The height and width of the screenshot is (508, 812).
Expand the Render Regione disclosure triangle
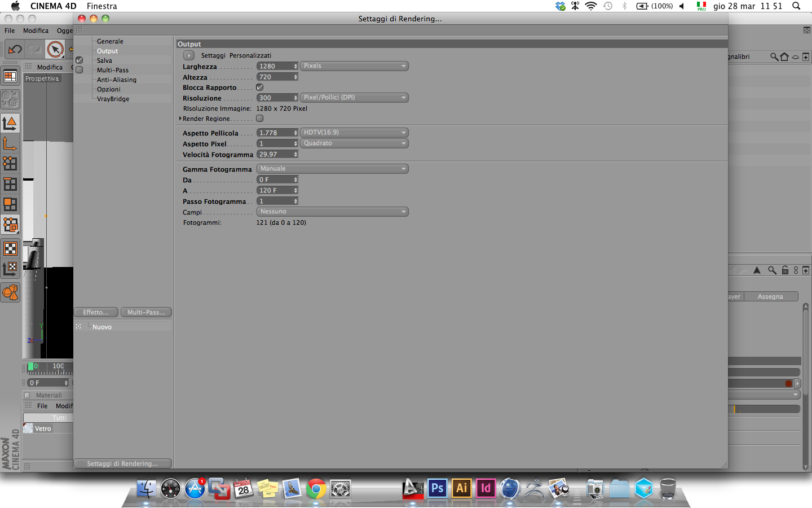click(x=180, y=119)
